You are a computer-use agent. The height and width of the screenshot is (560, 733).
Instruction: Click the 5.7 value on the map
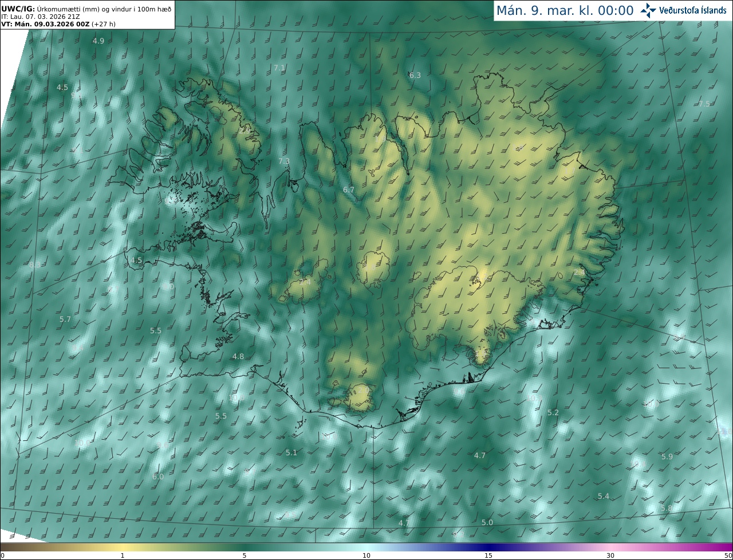65,319
